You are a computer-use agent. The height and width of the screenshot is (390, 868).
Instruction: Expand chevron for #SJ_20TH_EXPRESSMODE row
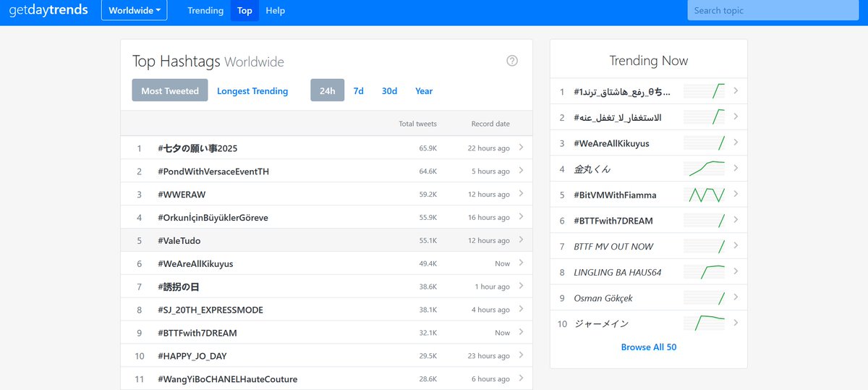coord(522,309)
